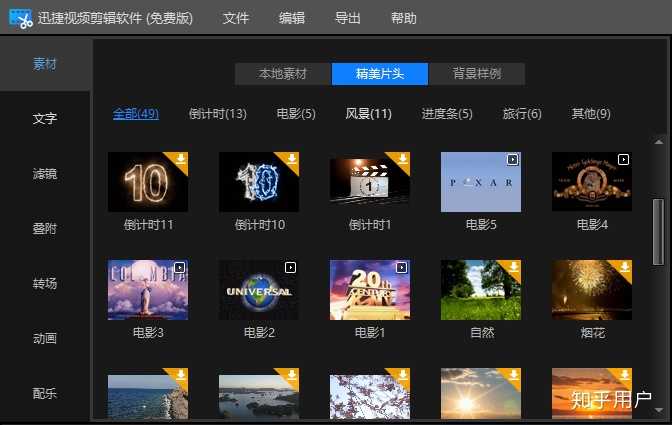Image resolution: width=672 pixels, height=425 pixels.
Task: Open the 编辑 menu
Action: point(291,18)
